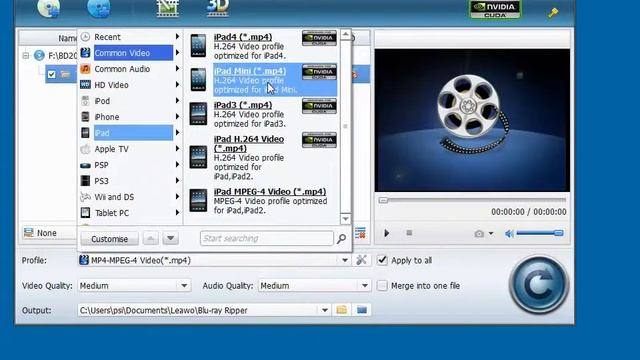Start conversion with round blue button

pos(539,284)
